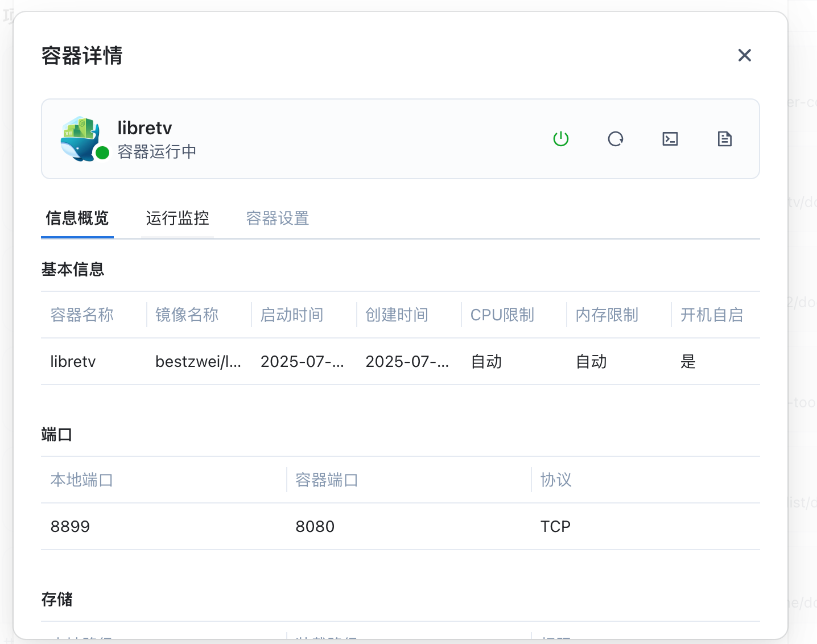The height and width of the screenshot is (644, 817).
Task: Click the green power icon for libretv
Action: click(560, 139)
